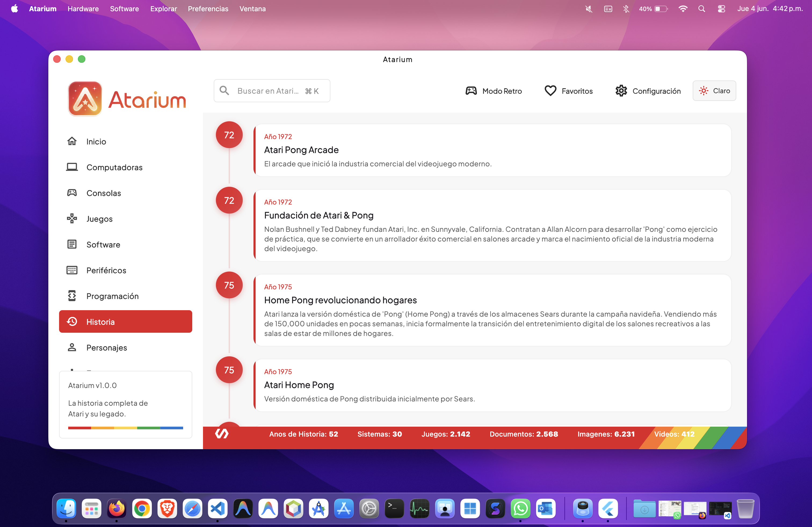
Task: Open Control Center in menu bar
Action: coord(721,9)
